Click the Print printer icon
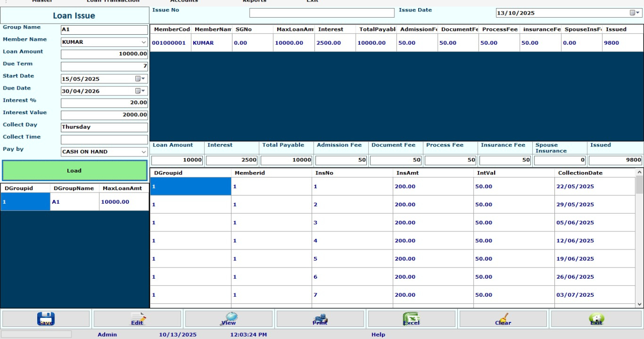Image resolution: width=644 pixels, height=339 pixels. pyautogui.click(x=320, y=319)
